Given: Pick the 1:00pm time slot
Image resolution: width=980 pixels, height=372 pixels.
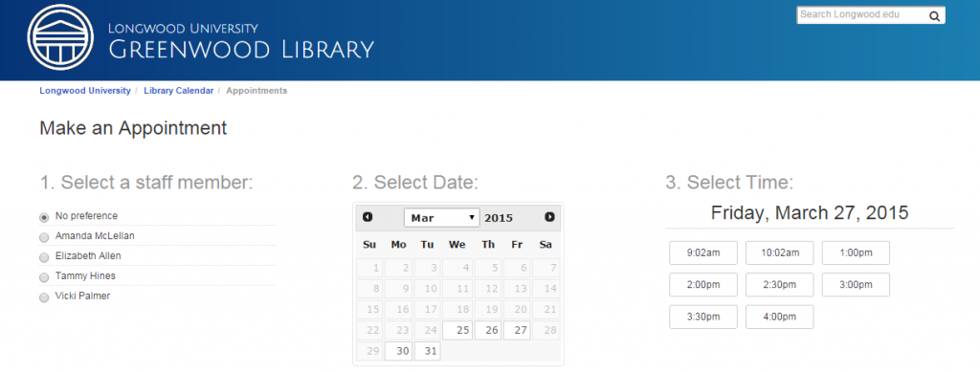Looking at the screenshot, I should coord(856,252).
